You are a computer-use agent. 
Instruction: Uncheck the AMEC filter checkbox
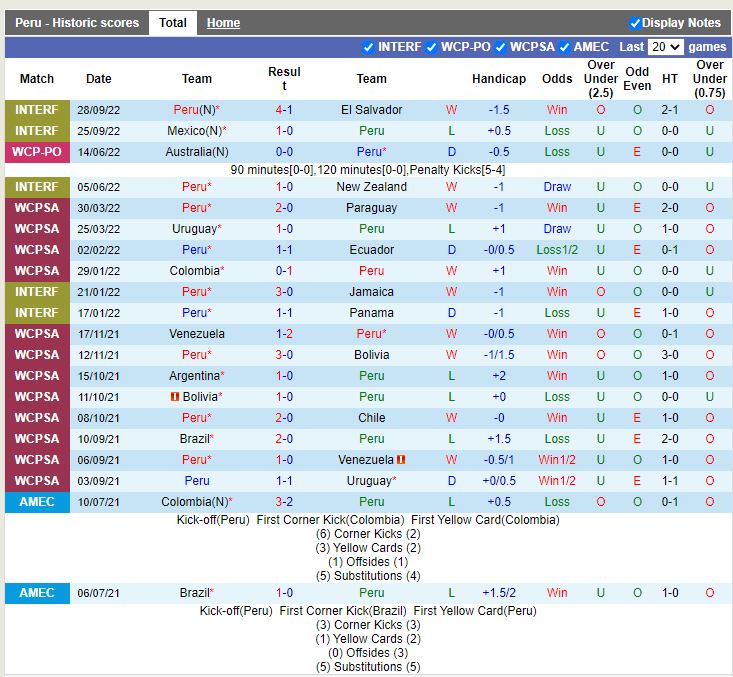point(564,47)
